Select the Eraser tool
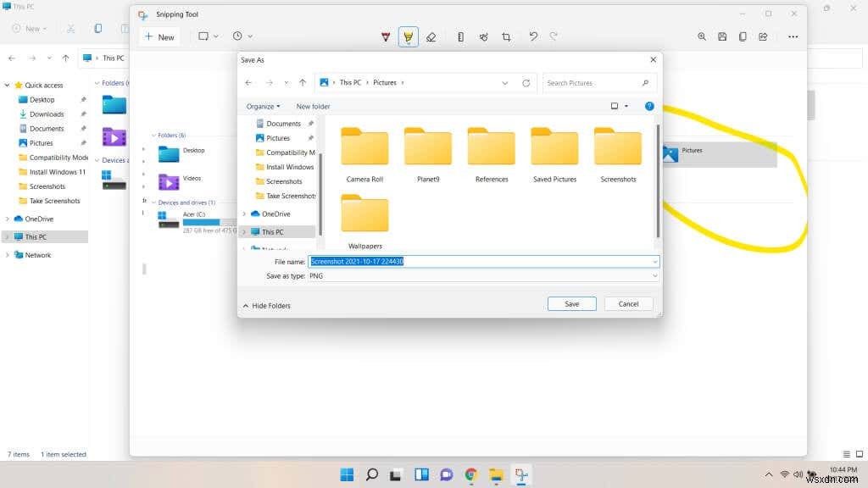Screen dimensions: 868x488 [x=431, y=36]
